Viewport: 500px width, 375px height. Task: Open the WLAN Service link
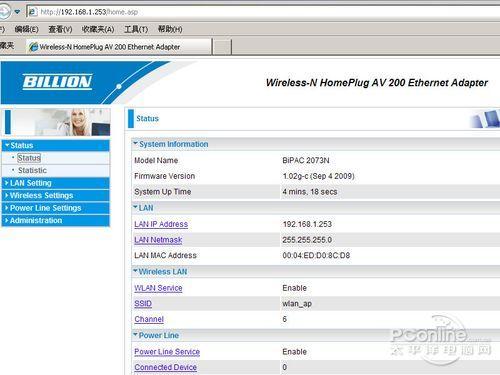[158, 288]
